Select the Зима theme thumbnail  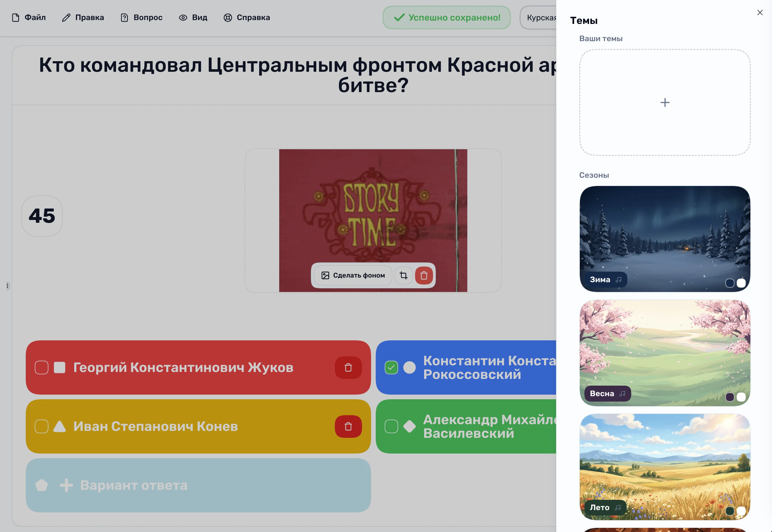pyautogui.click(x=665, y=239)
